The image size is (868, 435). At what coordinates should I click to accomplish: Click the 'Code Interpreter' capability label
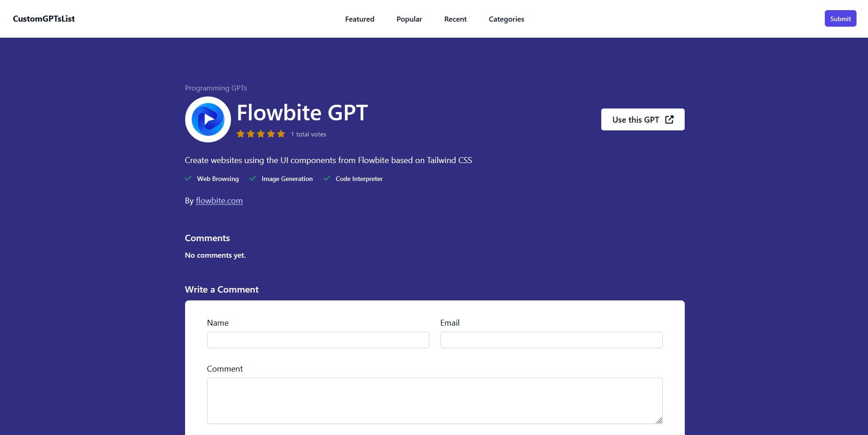(x=359, y=179)
